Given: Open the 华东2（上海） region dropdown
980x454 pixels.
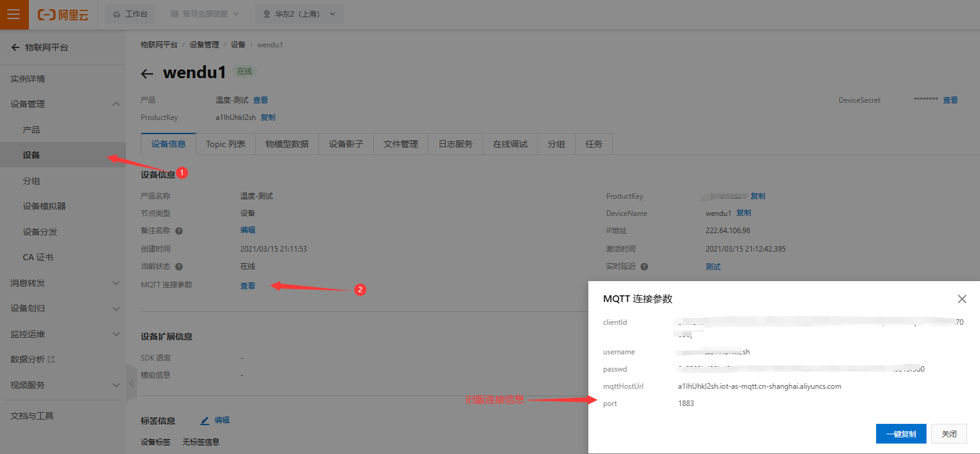Looking at the screenshot, I should (x=299, y=14).
